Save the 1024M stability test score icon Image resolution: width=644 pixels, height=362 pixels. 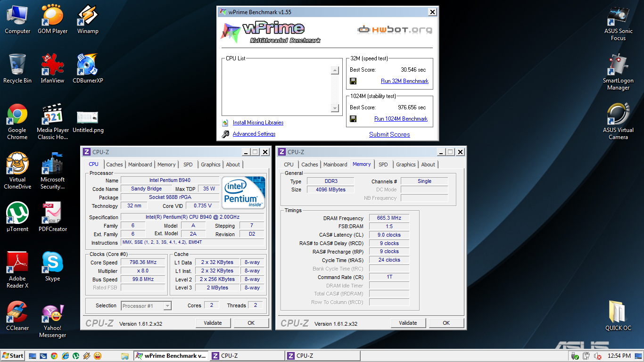coord(353,119)
